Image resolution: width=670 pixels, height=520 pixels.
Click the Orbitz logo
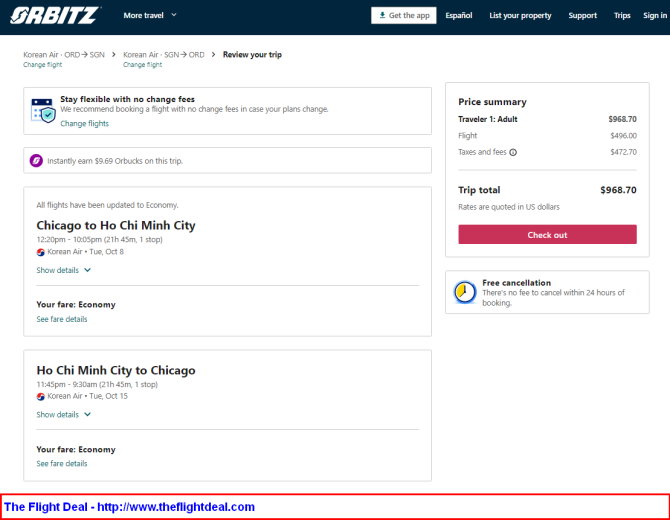tap(55, 15)
